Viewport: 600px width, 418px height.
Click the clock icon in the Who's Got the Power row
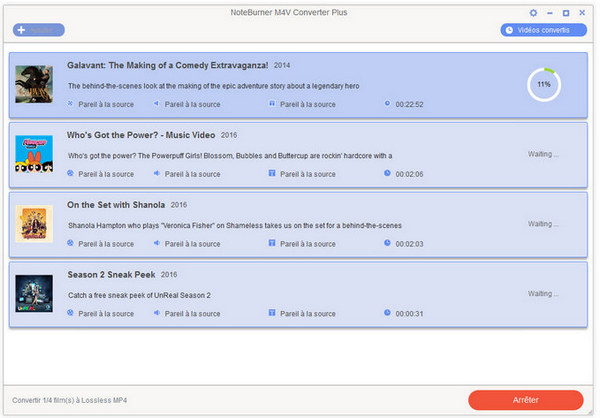(x=387, y=173)
